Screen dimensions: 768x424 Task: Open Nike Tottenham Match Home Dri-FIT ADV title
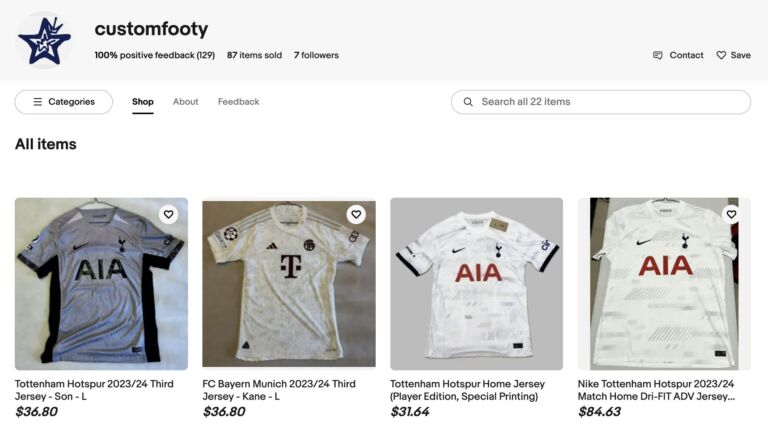pyautogui.click(x=656, y=390)
